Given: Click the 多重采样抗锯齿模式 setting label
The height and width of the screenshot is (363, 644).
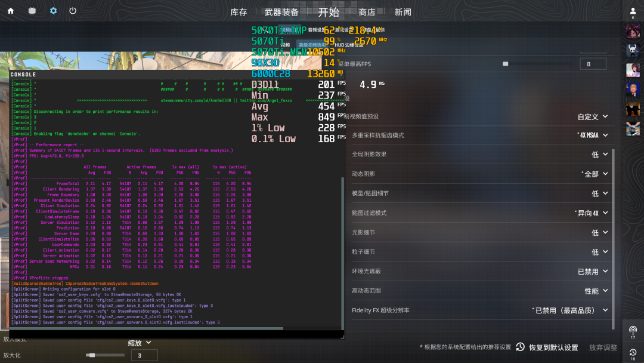Looking at the screenshot, I should tap(378, 136).
